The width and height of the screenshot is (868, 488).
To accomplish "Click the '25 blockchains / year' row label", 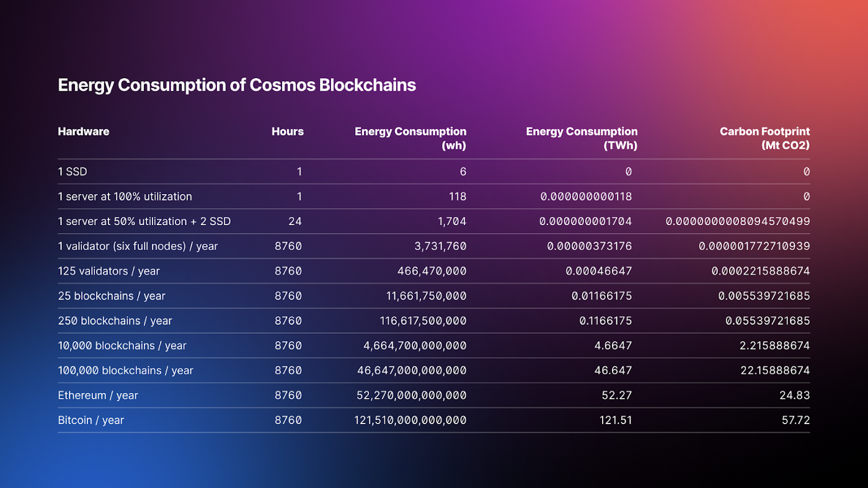I will click(112, 296).
